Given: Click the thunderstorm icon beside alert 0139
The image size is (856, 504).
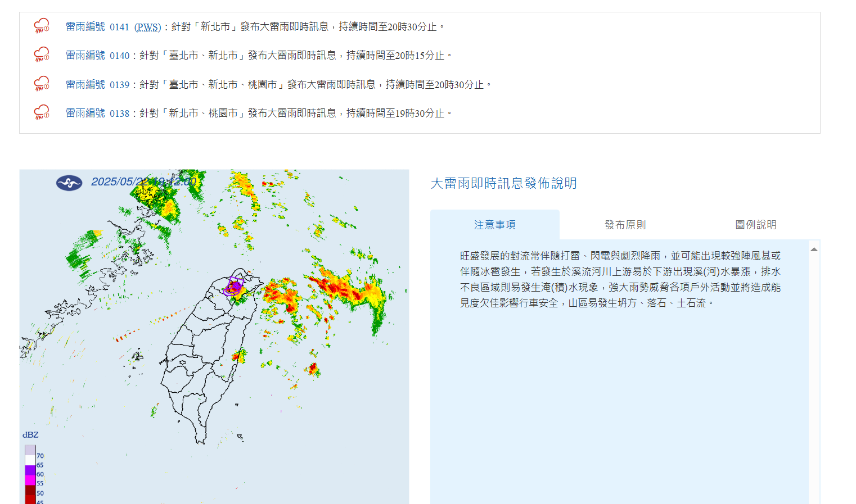Looking at the screenshot, I should point(42,84).
